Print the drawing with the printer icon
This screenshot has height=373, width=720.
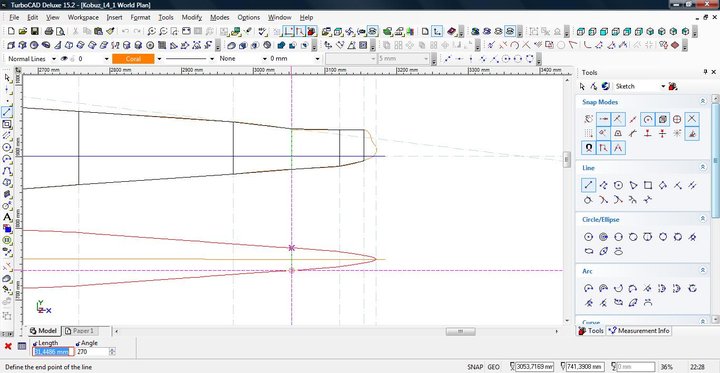pos(49,32)
